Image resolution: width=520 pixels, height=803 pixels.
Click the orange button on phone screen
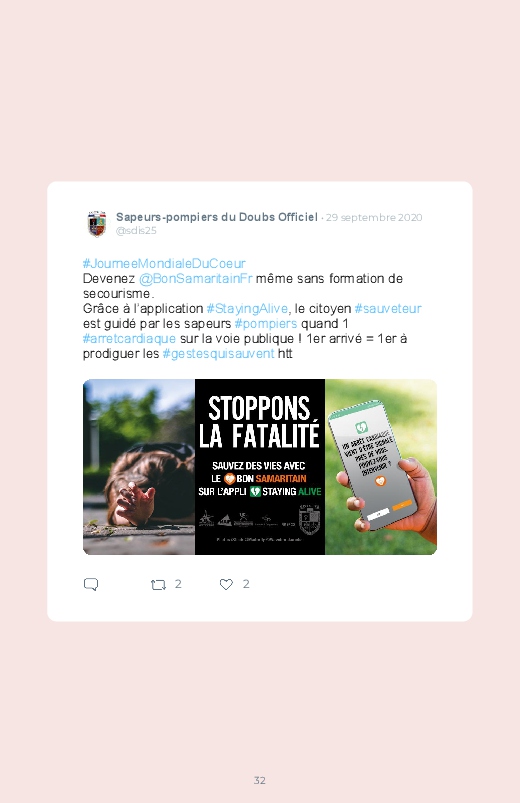(402, 505)
